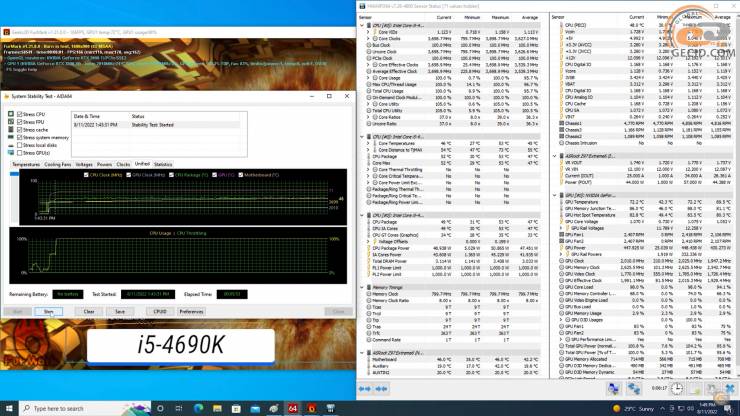Image resolution: width=740 pixels, height=416 pixels.
Task: Click HWiNFO network sync arrows icon
Action: point(633,389)
